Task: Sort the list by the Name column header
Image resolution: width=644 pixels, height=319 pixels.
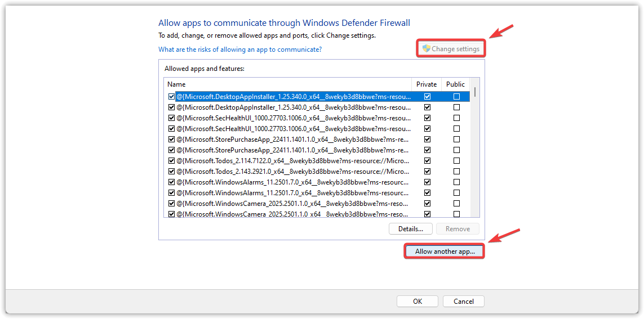Action: 287,84
